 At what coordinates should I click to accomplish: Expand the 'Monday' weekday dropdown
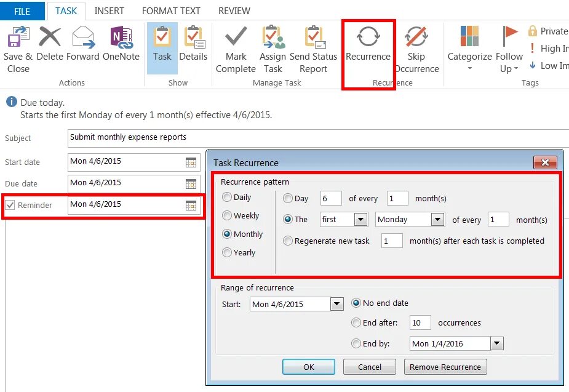point(437,220)
